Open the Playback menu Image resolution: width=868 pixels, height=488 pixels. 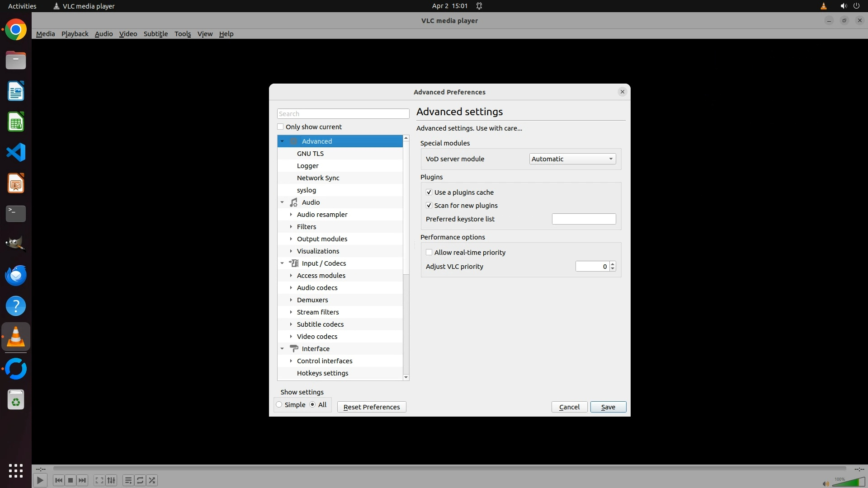[x=75, y=34]
